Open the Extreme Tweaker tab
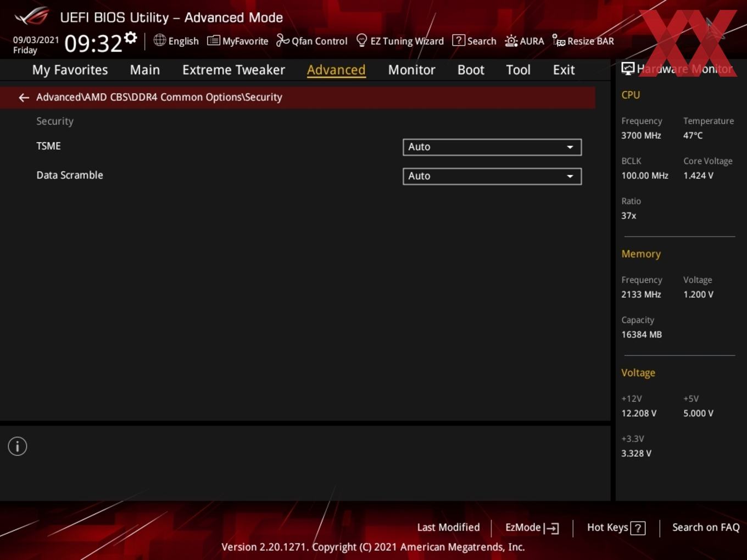 pyautogui.click(x=233, y=70)
